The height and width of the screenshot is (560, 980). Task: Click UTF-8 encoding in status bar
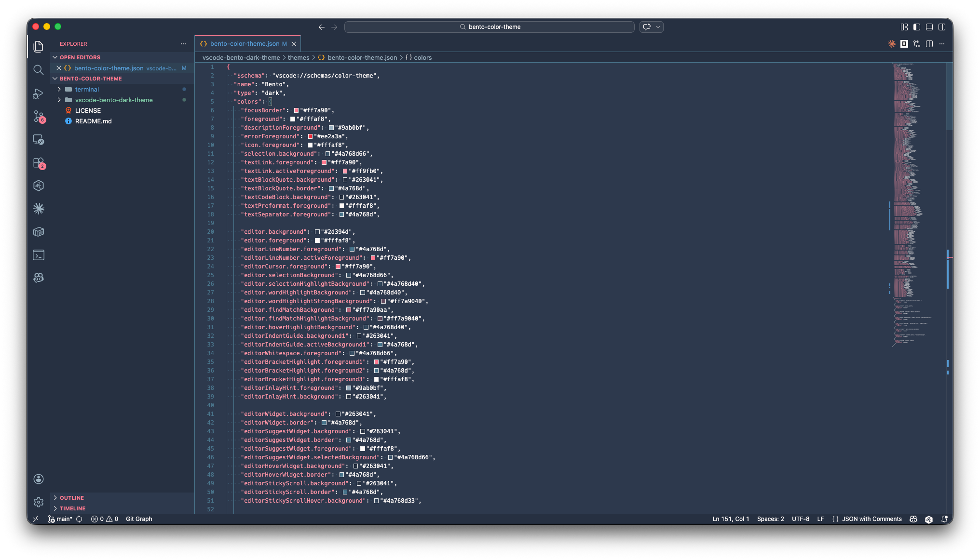tap(801, 519)
